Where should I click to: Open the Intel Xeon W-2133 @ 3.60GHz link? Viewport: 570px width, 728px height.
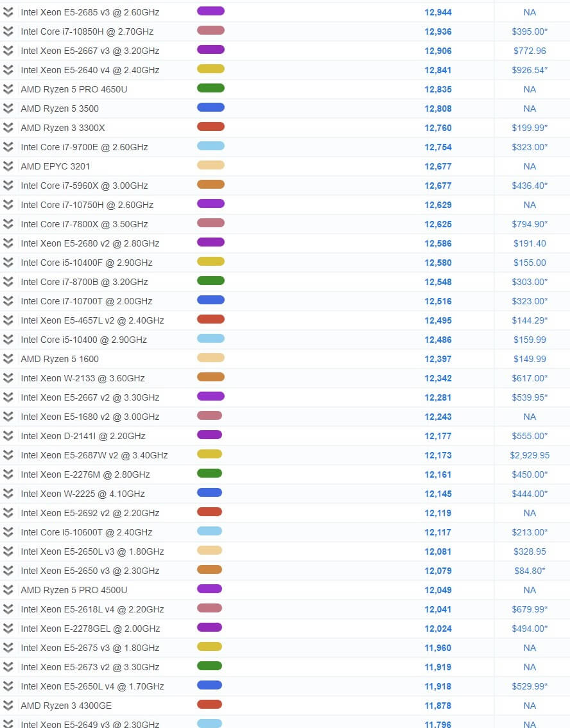click(83, 378)
